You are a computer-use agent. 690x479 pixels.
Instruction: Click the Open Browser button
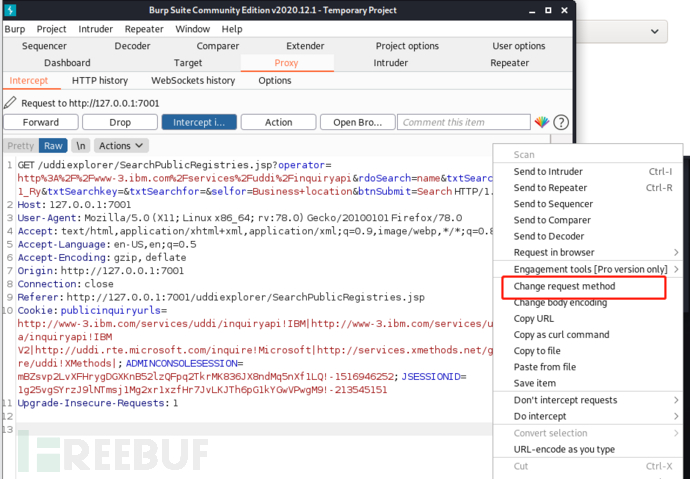(x=357, y=122)
